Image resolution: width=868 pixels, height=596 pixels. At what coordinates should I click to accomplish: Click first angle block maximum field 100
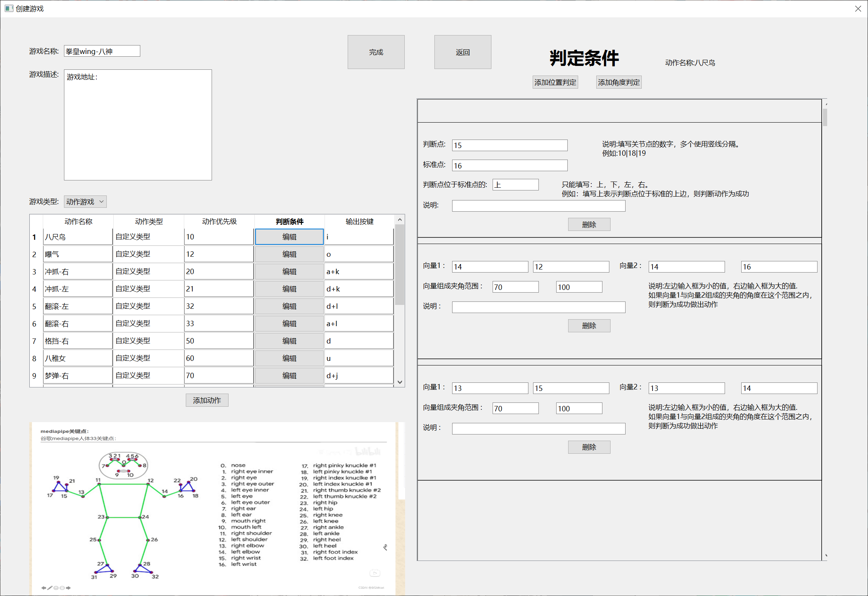click(x=579, y=287)
